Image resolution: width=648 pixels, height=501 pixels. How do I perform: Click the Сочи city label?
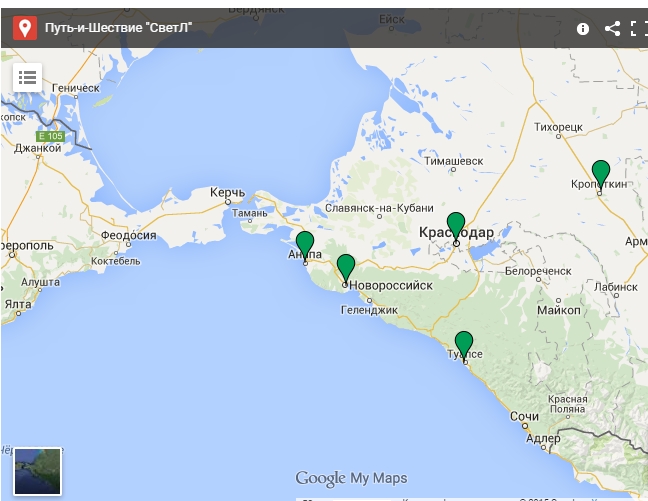(x=524, y=416)
